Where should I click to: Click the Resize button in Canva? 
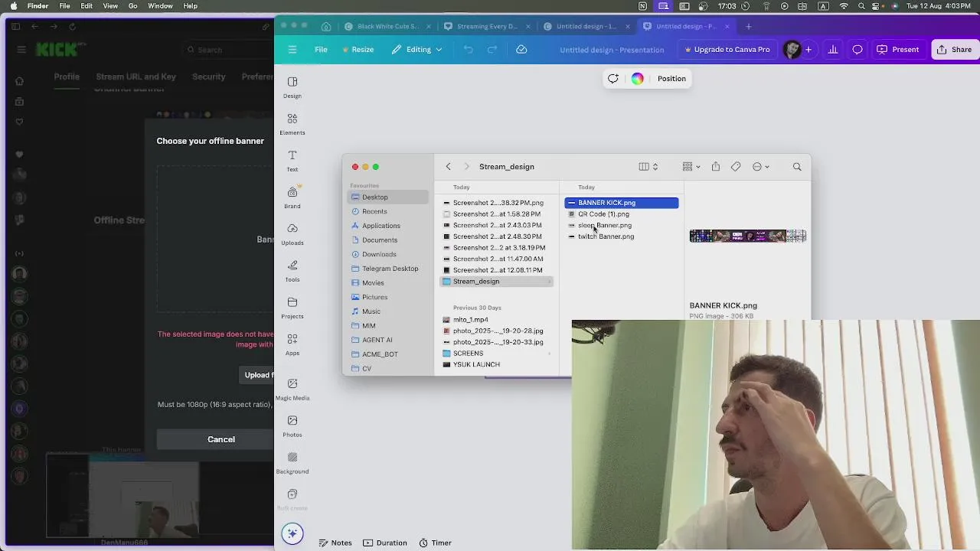pyautogui.click(x=358, y=50)
